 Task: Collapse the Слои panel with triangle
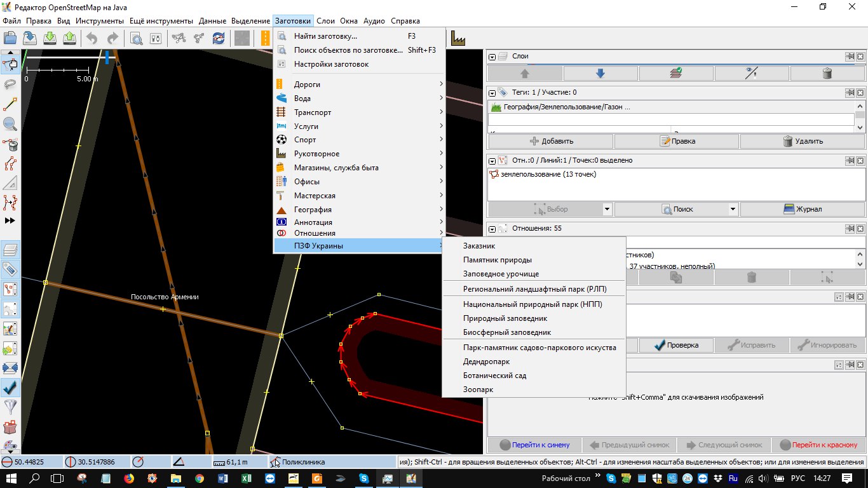pos(492,57)
